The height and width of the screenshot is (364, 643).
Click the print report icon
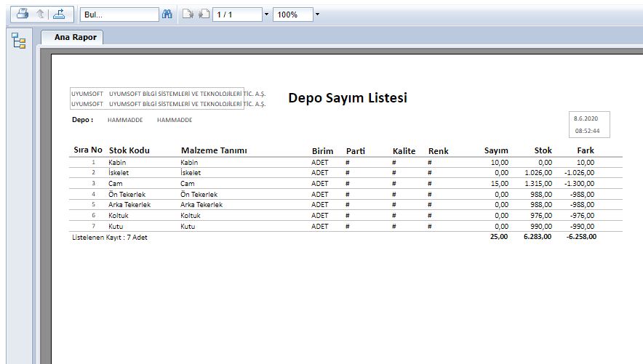click(x=23, y=14)
